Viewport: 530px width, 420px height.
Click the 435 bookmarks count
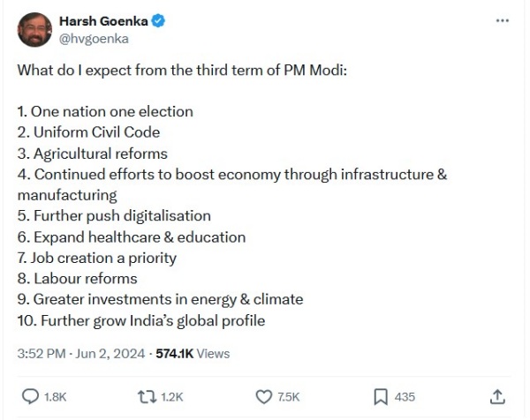[x=405, y=397]
